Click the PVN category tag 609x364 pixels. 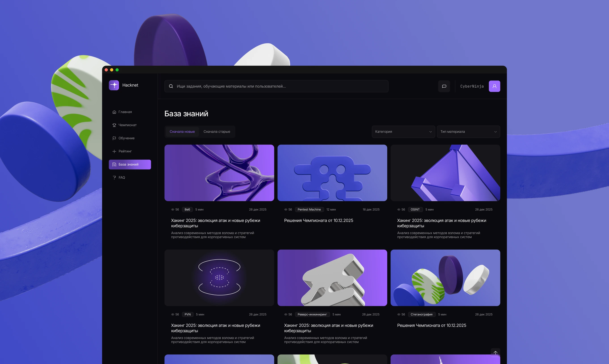tap(187, 314)
